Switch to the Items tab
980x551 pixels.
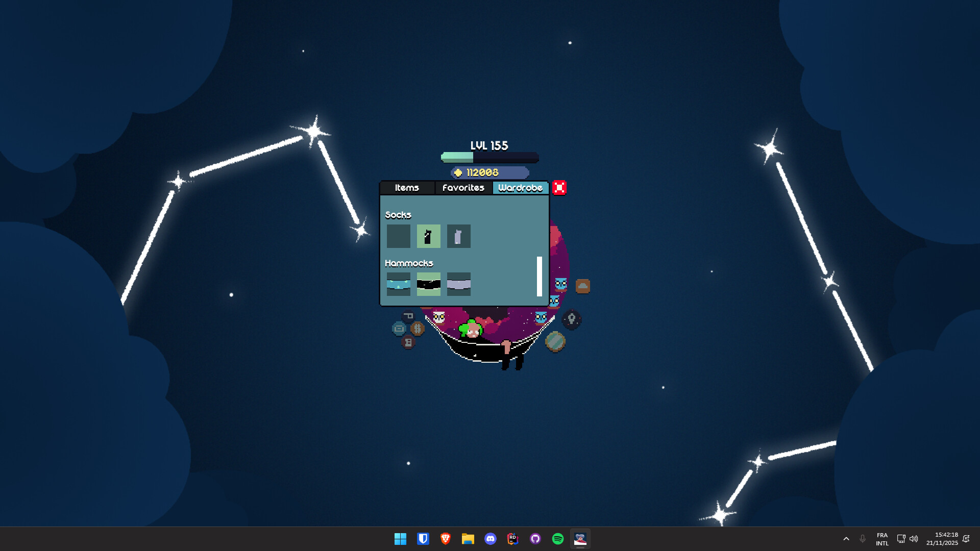point(406,188)
